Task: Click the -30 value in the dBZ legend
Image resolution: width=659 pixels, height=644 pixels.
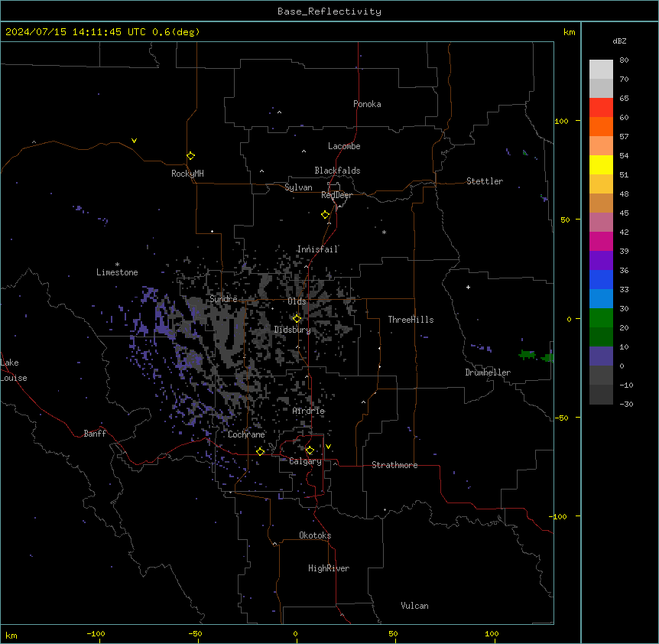Action: click(626, 405)
